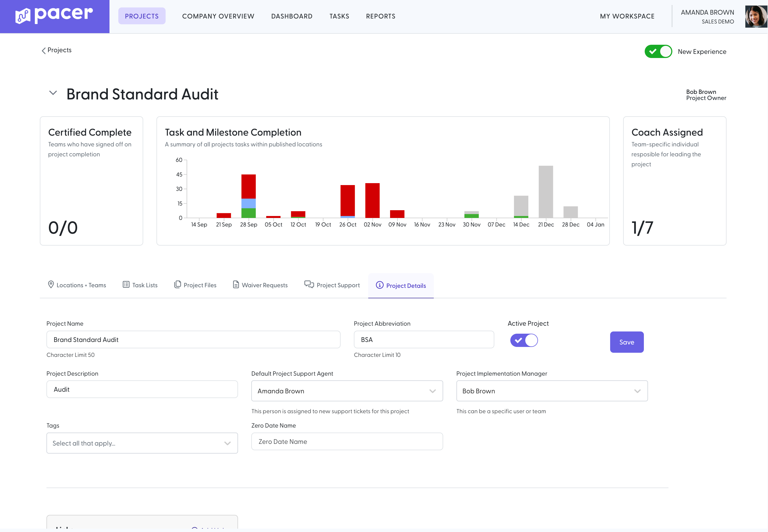The width and height of the screenshot is (768, 532).
Task: Toggle the Active Project switch
Action: pos(524,340)
